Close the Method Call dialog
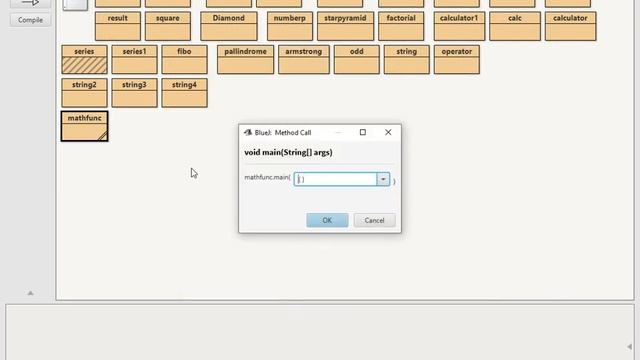640x360 pixels. pyautogui.click(x=388, y=132)
